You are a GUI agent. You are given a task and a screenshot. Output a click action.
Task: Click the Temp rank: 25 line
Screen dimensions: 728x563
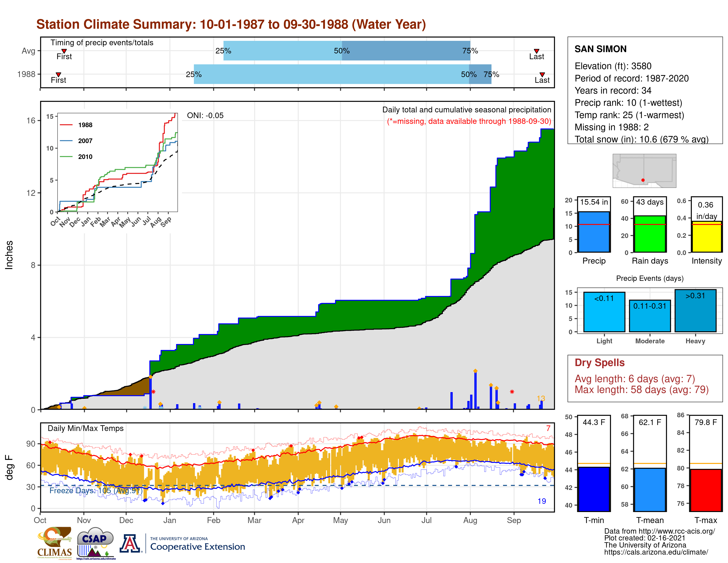coord(629,115)
